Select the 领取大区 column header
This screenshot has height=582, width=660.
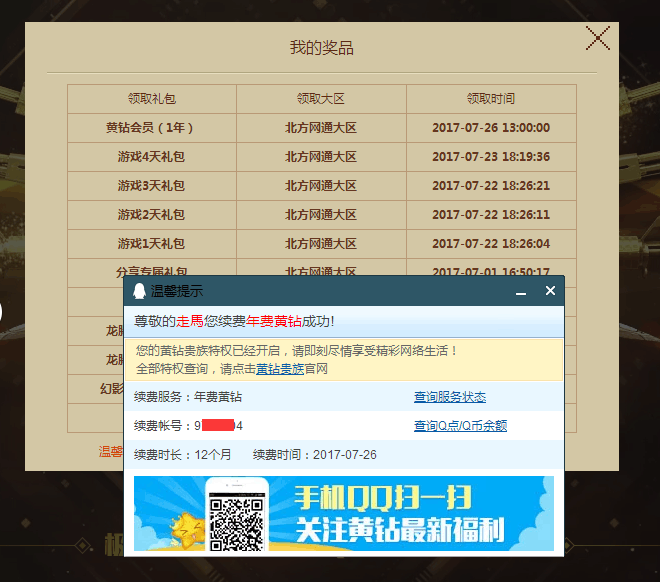[321, 99]
